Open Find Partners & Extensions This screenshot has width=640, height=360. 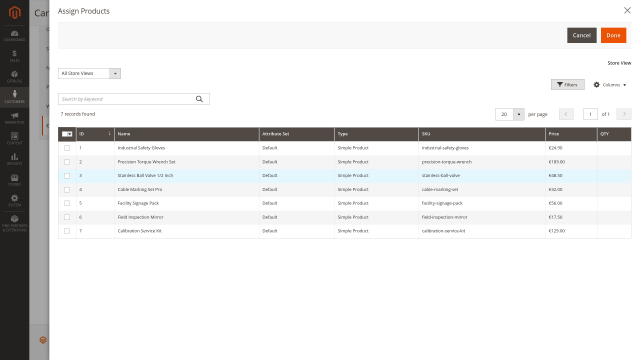click(x=14, y=223)
